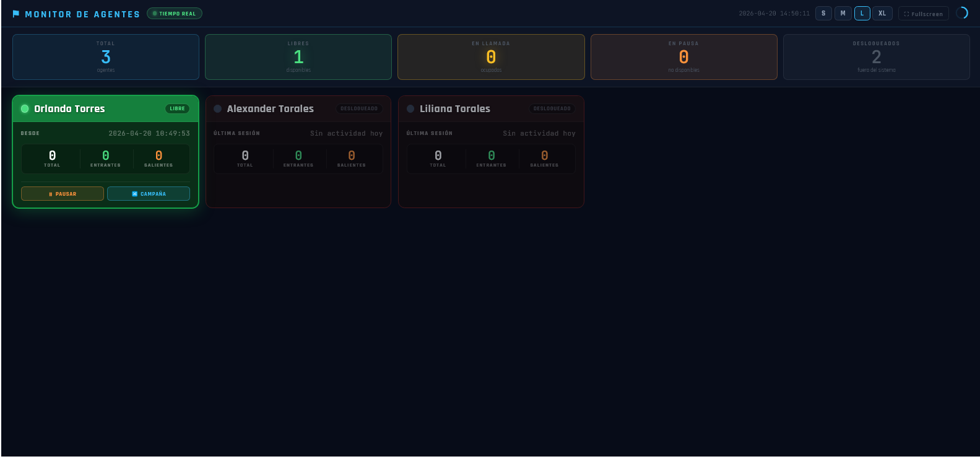
Task: Click the green dot in Tiempo Real badge
Action: (x=155, y=14)
